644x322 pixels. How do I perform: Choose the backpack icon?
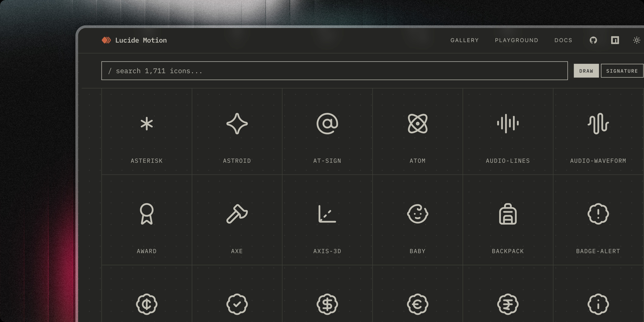508,214
